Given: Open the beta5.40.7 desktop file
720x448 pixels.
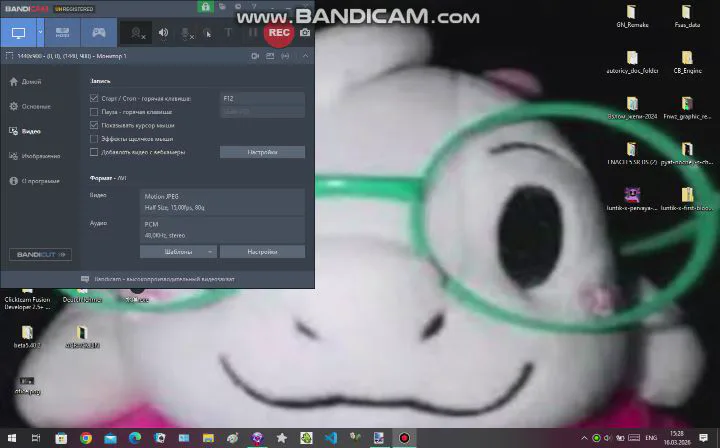Looking at the screenshot, I should coord(27,336).
